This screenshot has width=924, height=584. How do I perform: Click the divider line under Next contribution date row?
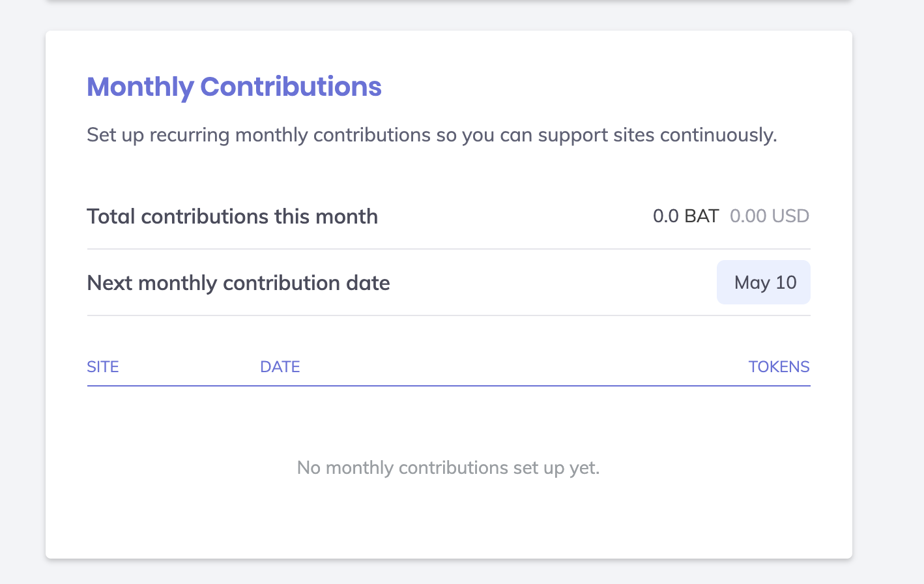tap(448, 315)
